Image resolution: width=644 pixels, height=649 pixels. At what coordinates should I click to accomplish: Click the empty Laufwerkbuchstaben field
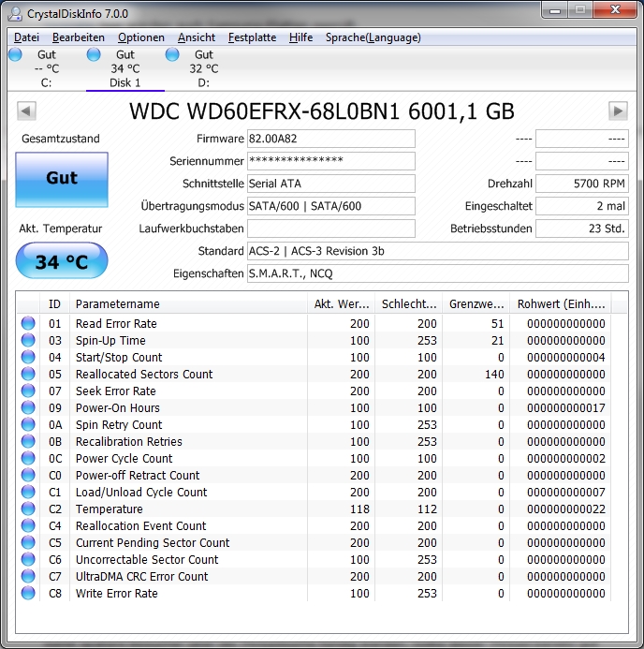click(331, 229)
